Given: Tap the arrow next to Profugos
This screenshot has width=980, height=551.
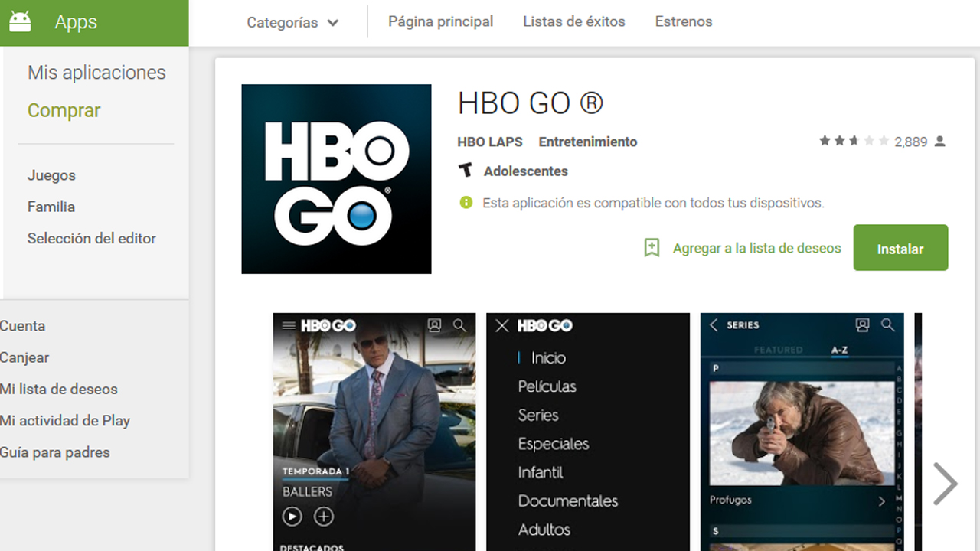Looking at the screenshot, I should [x=881, y=501].
